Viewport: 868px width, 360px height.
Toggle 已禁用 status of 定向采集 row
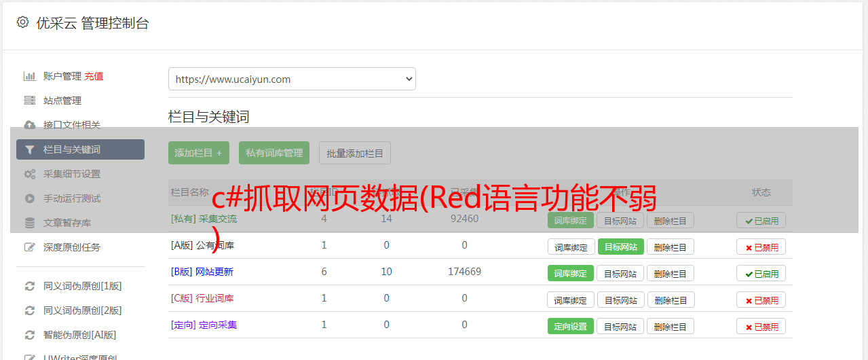pos(761,326)
